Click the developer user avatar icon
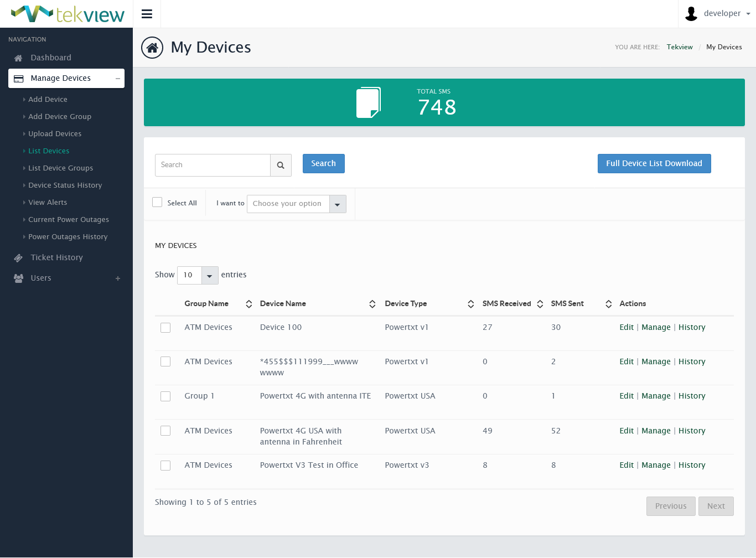This screenshot has height=558, width=756. [x=691, y=14]
